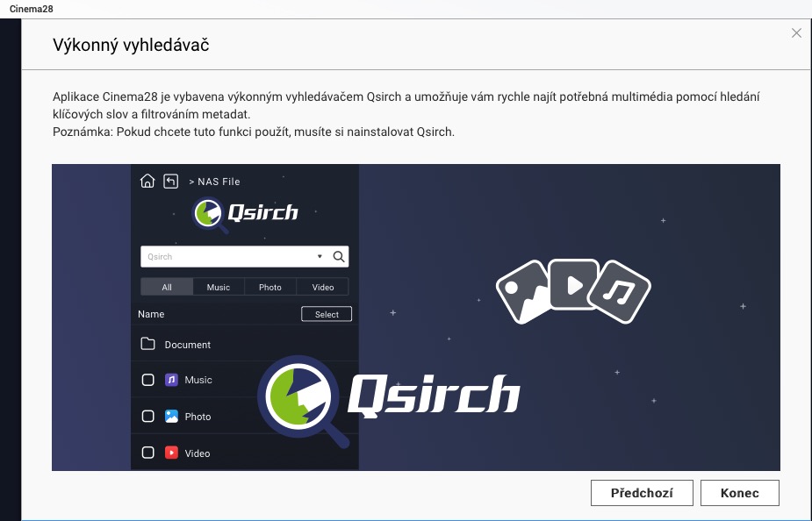The width and height of the screenshot is (812, 521).
Task: Click the Name column header
Action: [x=151, y=314]
